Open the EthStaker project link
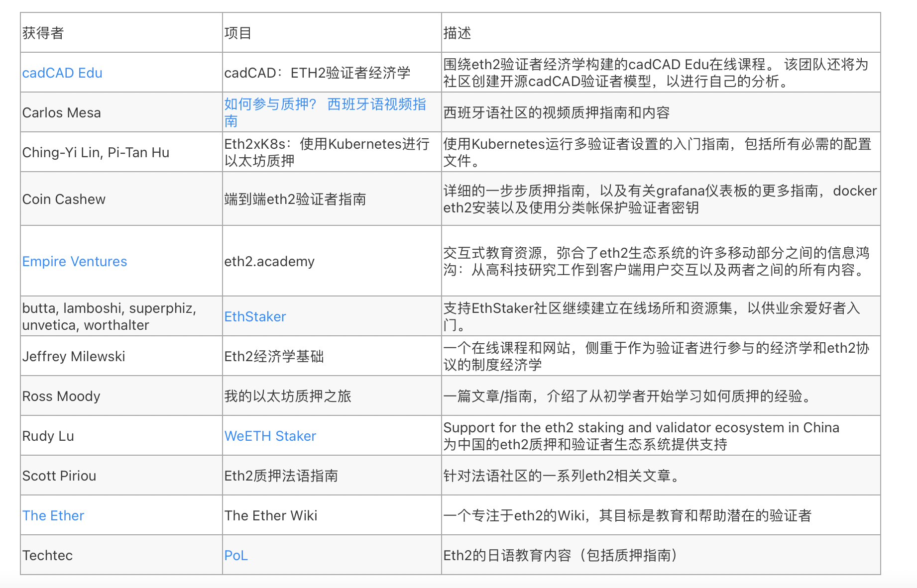 pyautogui.click(x=255, y=316)
